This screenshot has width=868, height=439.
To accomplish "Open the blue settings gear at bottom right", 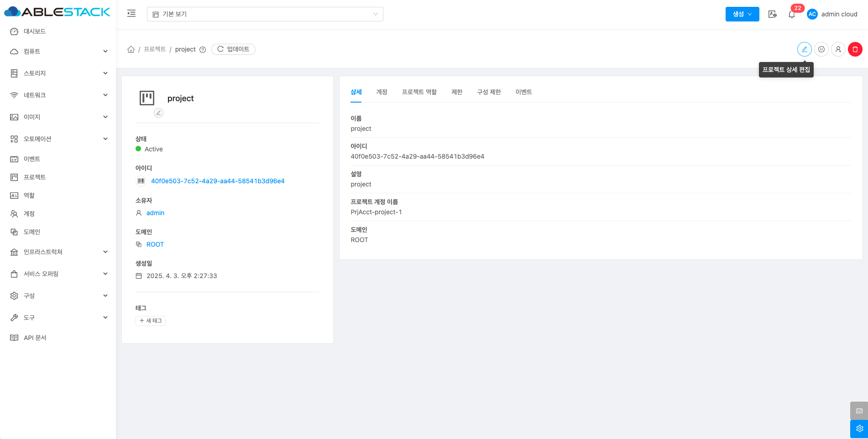I will [x=859, y=429].
